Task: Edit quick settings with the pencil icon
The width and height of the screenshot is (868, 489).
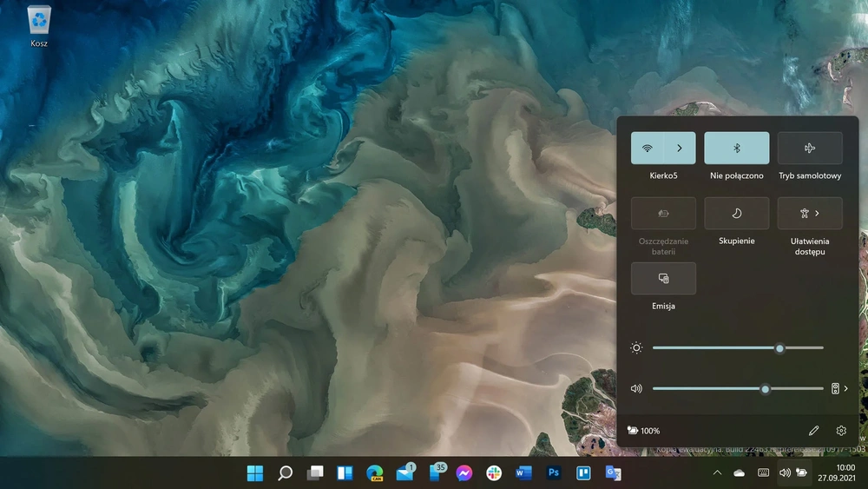Action: (813, 430)
